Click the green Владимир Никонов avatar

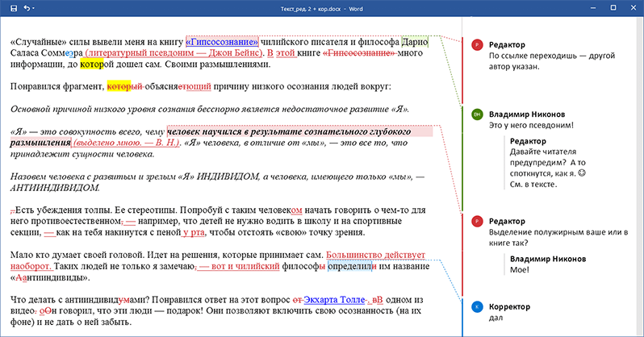477,114
